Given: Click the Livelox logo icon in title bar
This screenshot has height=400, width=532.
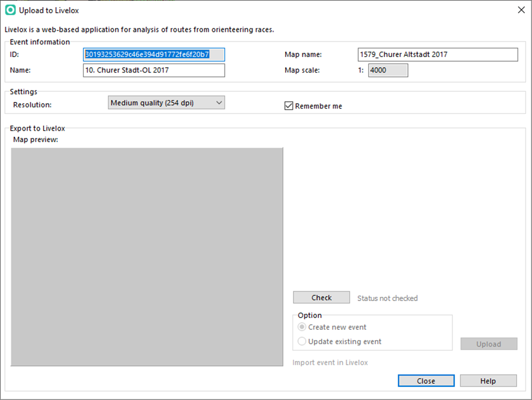Looking at the screenshot, I should pyautogui.click(x=11, y=10).
